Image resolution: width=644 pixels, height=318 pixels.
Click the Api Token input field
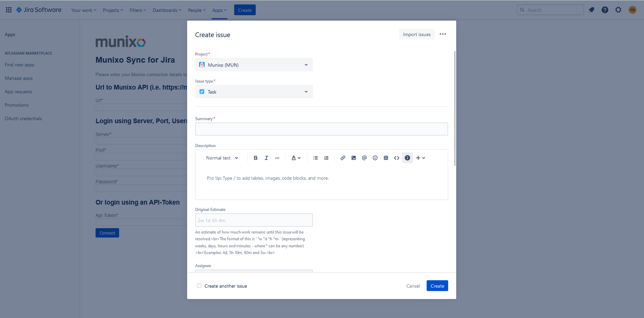(141, 222)
